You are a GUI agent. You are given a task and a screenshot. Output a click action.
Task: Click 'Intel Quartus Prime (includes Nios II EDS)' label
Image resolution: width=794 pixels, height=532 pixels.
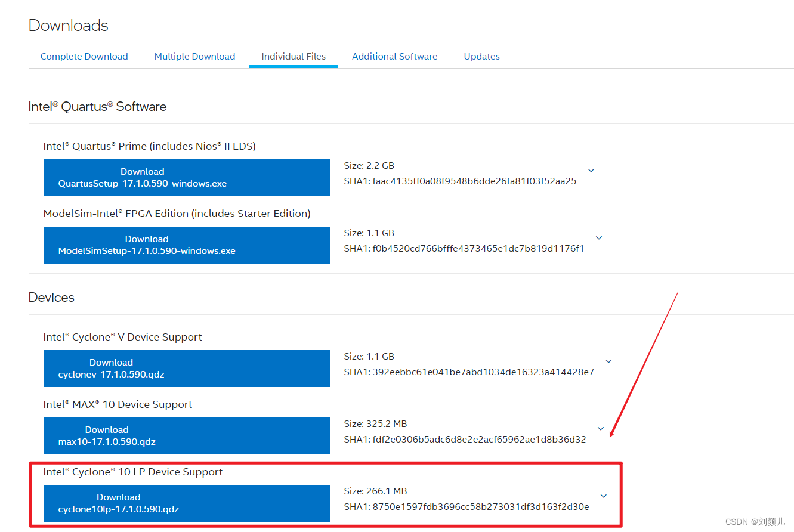point(150,146)
